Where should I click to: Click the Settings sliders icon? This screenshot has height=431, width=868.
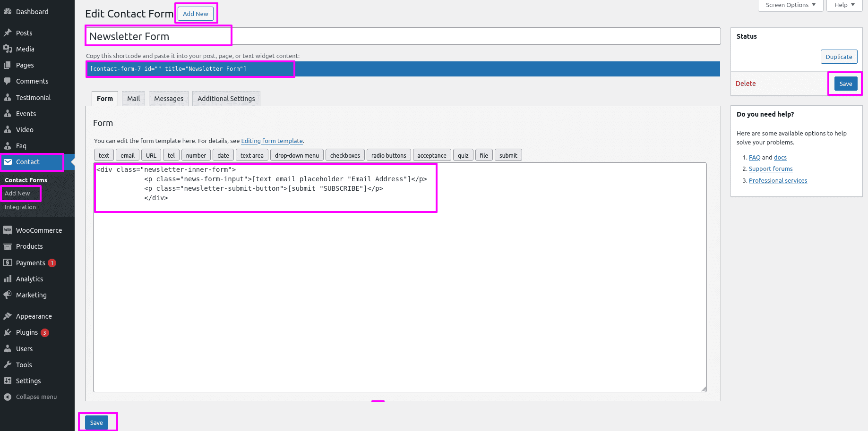click(x=8, y=380)
